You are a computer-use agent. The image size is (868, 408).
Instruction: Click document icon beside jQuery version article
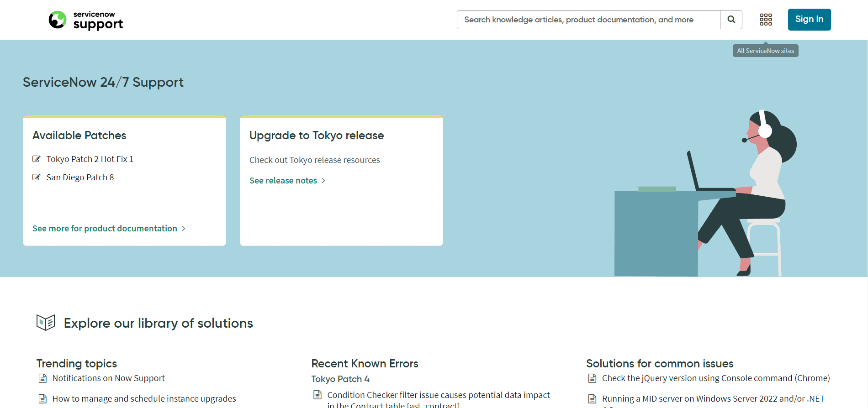[x=593, y=378]
